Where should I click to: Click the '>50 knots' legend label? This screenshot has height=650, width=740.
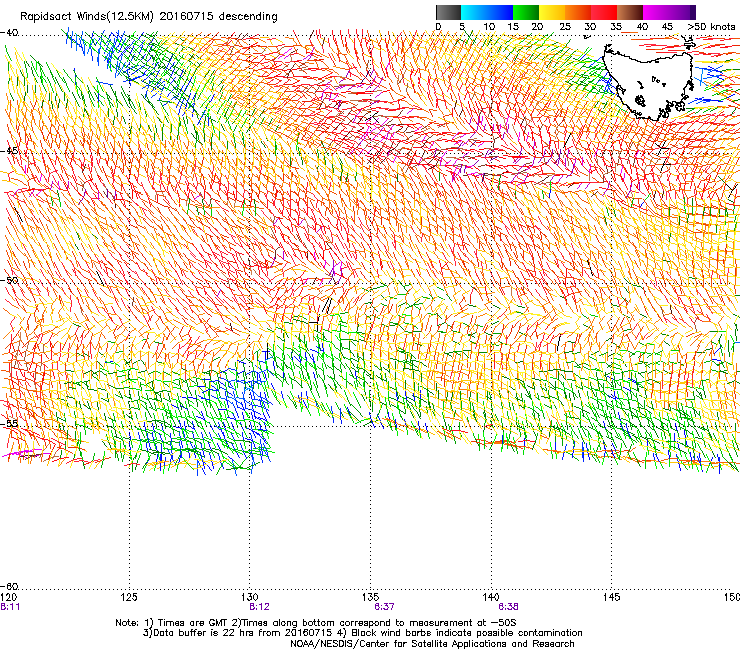[x=711, y=27]
